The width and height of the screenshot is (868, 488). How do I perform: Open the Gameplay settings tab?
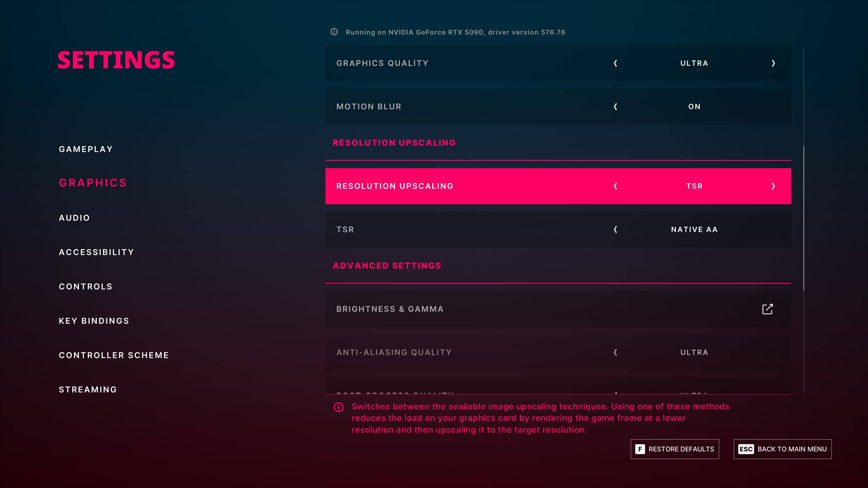[86, 149]
